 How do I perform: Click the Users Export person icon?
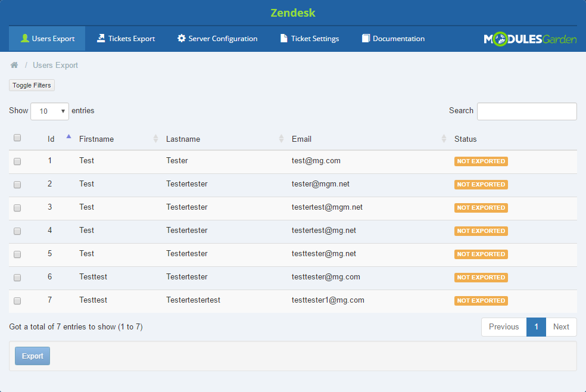[24, 38]
